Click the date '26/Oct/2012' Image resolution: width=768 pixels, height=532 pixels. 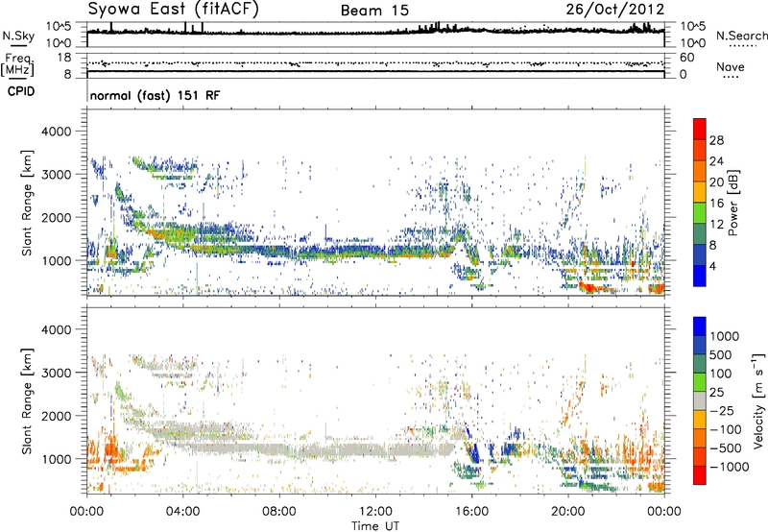pos(615,10)
